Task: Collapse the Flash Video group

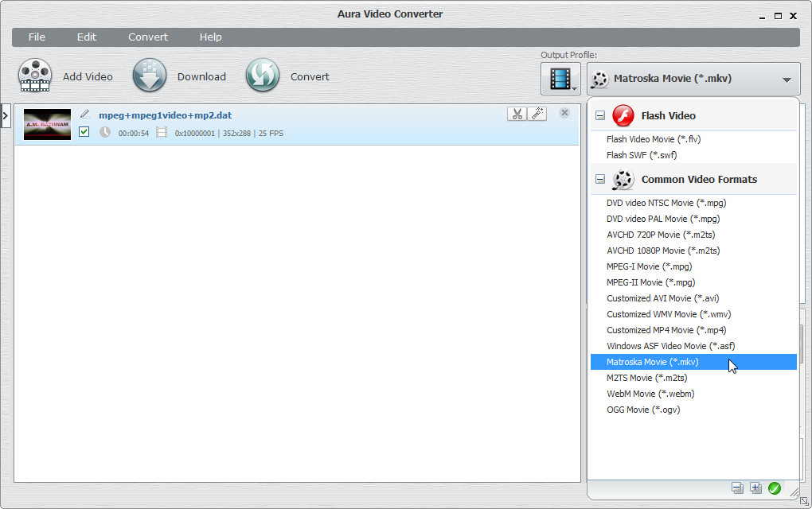Action: point(600,116)
